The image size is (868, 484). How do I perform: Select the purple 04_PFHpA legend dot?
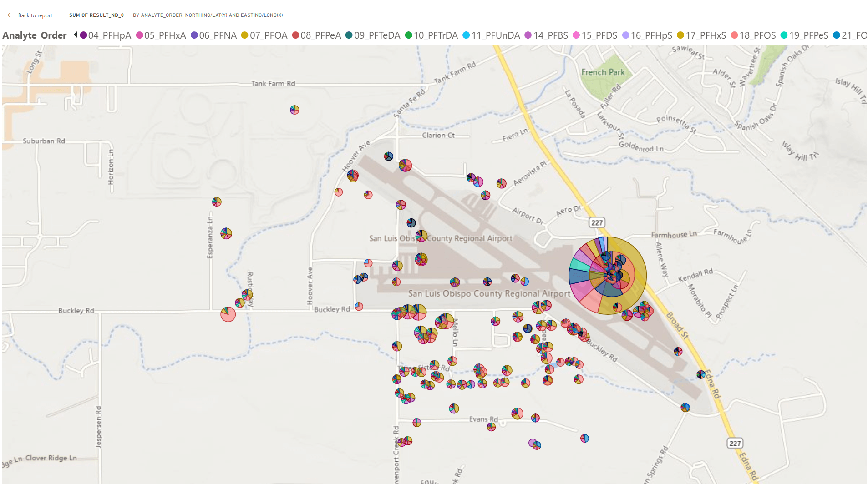[83, 35]
